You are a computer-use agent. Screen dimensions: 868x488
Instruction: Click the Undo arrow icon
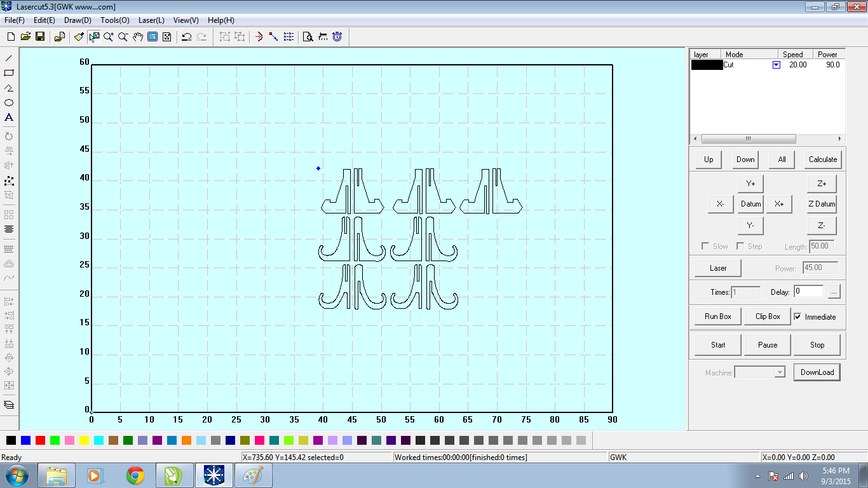[187, 37]
